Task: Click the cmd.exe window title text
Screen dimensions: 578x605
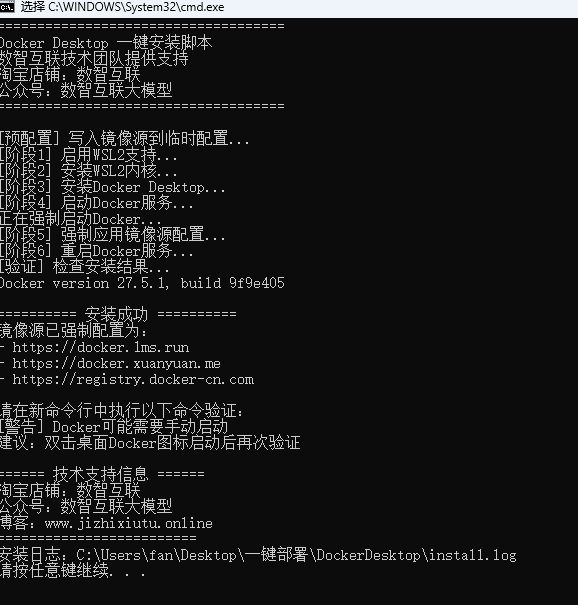Action: pyautogui.click(x=122, y=7)
